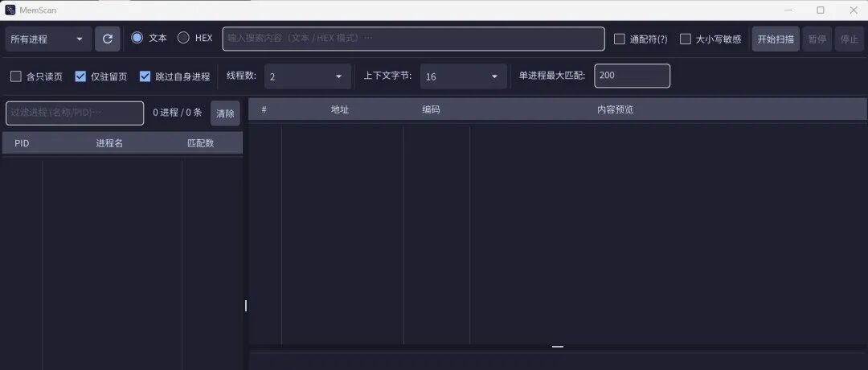Enable the 大小写敏感 checkbox

686,39
